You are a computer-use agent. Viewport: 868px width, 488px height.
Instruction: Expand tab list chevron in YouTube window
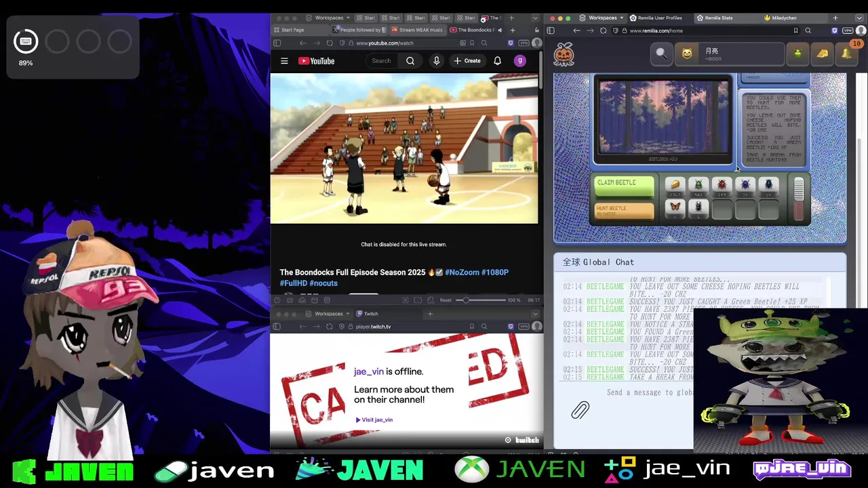(x=535, y=18)
